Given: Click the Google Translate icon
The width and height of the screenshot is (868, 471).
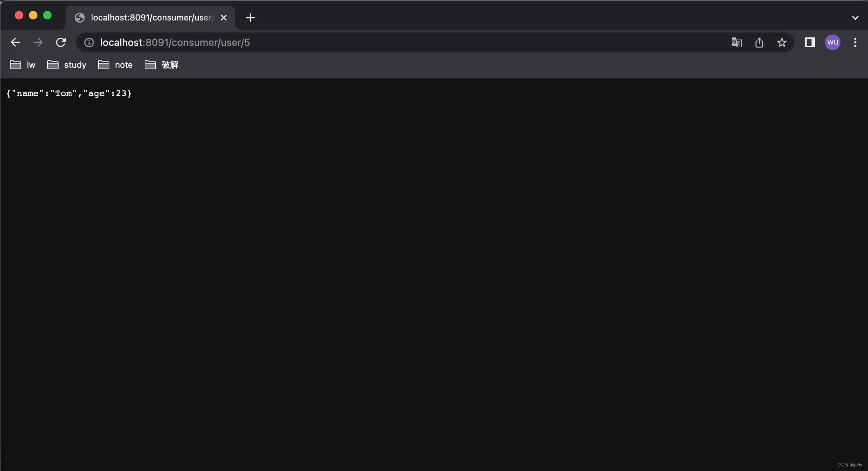Looking at the screenshot, I should pyautogui.click(x=736, y=43).
